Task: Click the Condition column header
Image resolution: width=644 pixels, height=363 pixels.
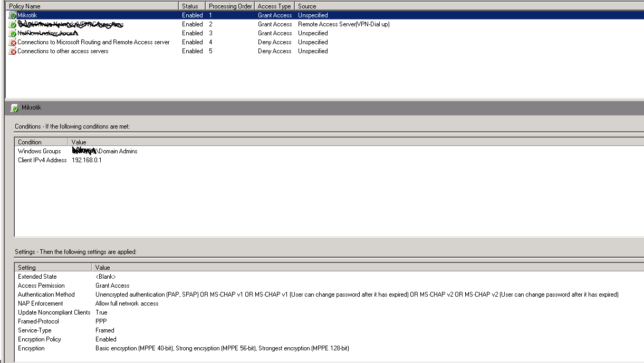Action: pos(42,142)
